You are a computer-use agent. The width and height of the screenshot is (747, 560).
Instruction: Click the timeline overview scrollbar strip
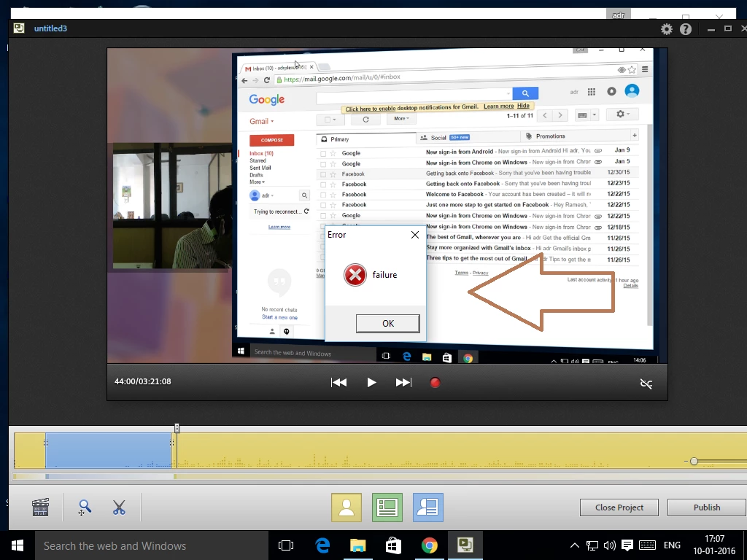coord(379,476)
